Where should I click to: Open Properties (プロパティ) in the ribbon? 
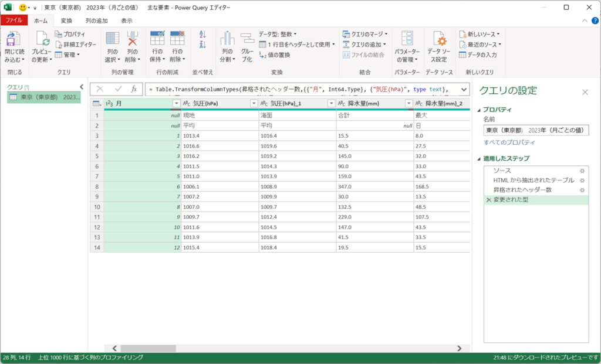tap(70, 34)
